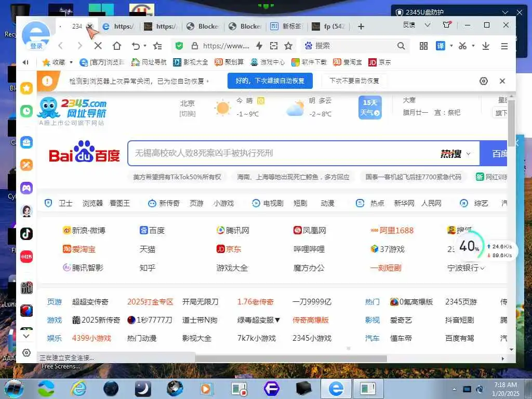Click the screenshot frame icon in address bar

273,46
